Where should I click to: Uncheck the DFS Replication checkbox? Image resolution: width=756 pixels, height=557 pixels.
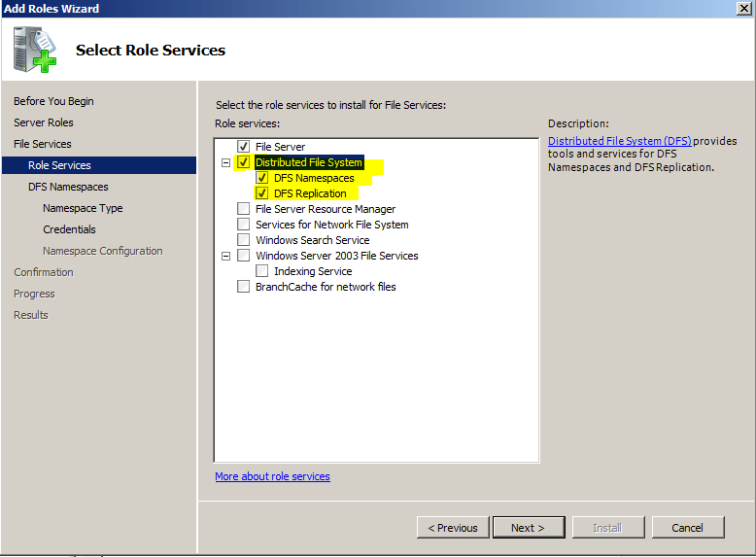point(261,192)
